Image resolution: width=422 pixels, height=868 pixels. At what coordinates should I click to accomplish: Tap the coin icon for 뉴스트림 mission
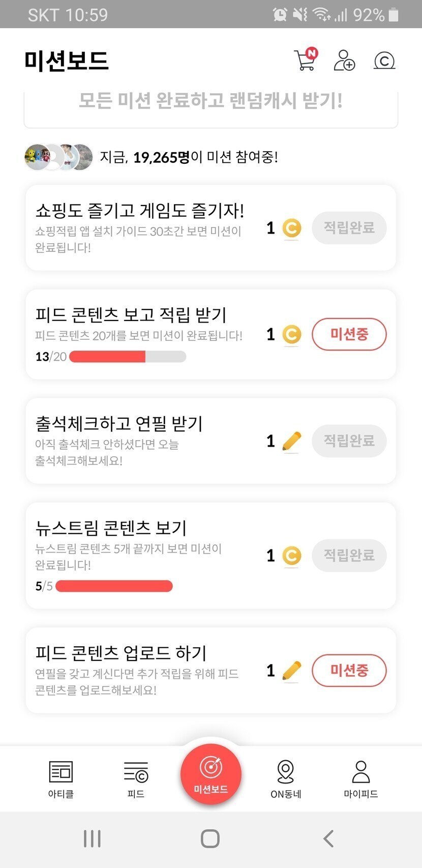(x=291, y=556)
